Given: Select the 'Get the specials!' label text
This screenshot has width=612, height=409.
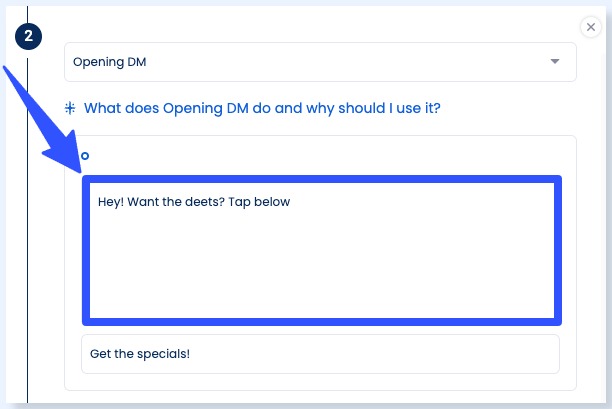Looking at the screenshot, I should [x=139, y=354].
